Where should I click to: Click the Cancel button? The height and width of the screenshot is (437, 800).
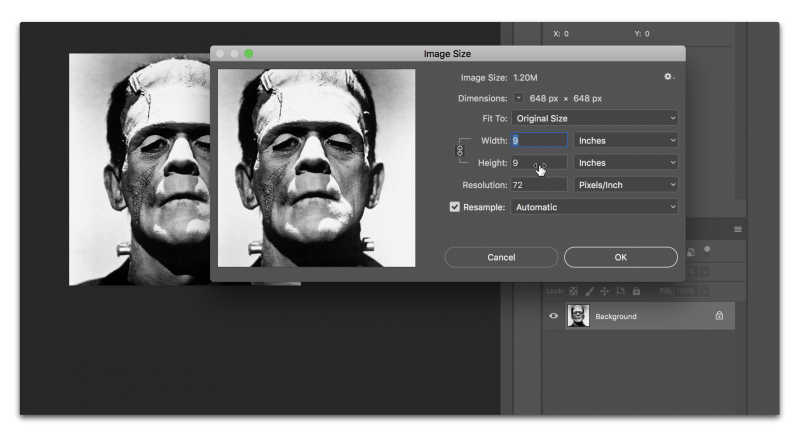(501, 258)
